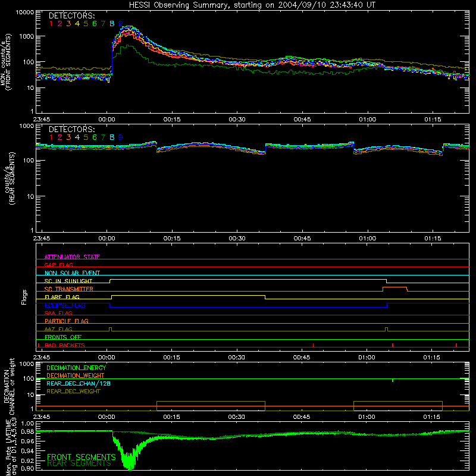Click the vertical Flags axis label
This screenshot has width=476, height=476.
pos(24,297)
